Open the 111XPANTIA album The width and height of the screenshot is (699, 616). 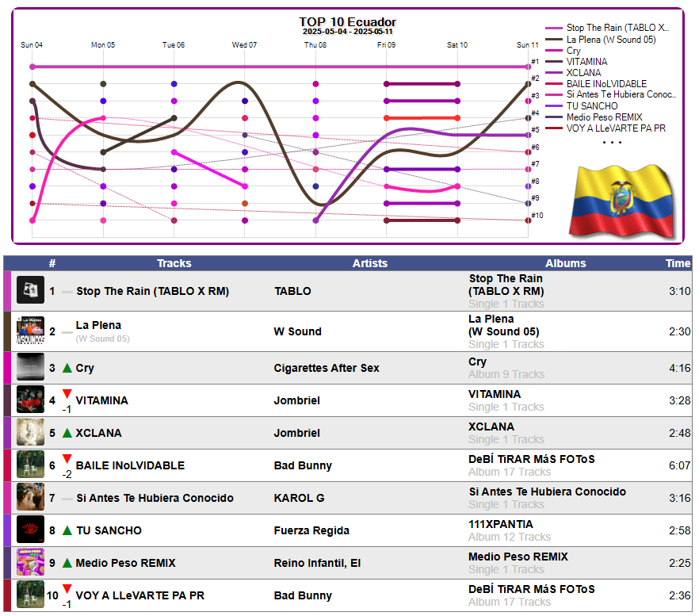(x=501, y=524)
